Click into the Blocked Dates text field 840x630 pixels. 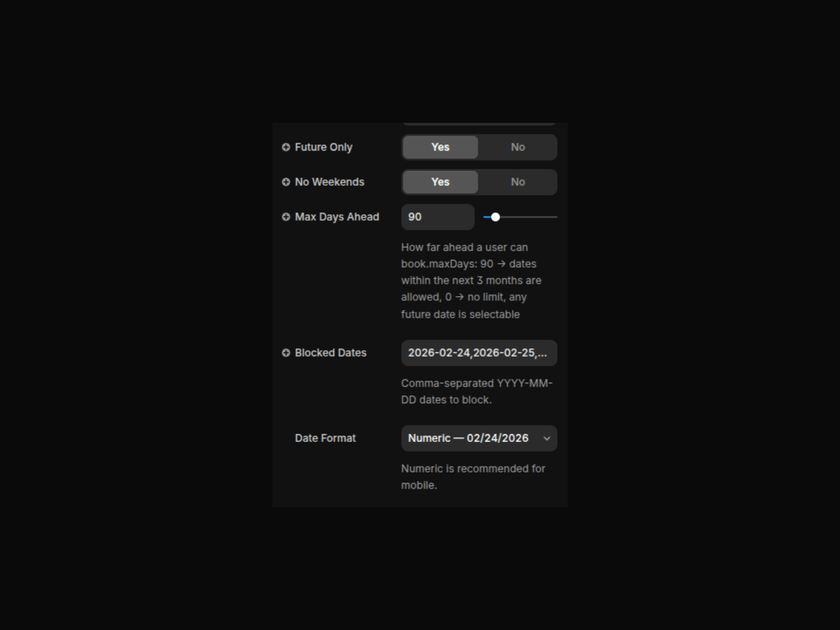point(478,353)
